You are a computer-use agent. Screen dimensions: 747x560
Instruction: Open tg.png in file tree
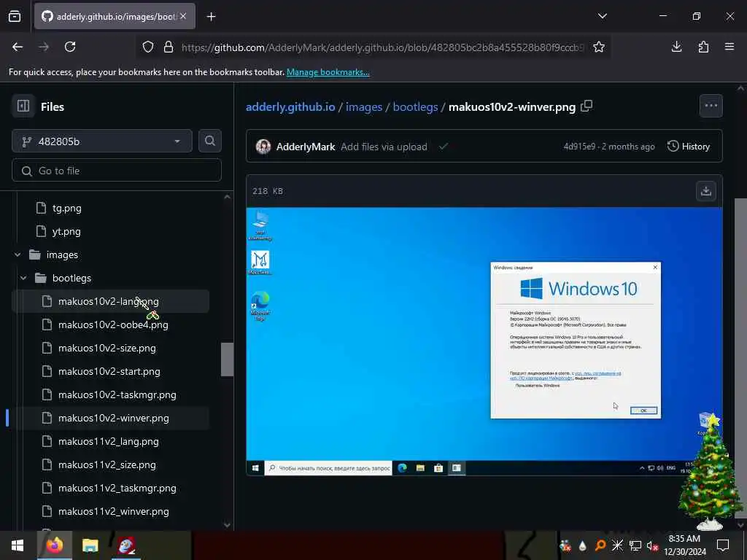[66, 208]
